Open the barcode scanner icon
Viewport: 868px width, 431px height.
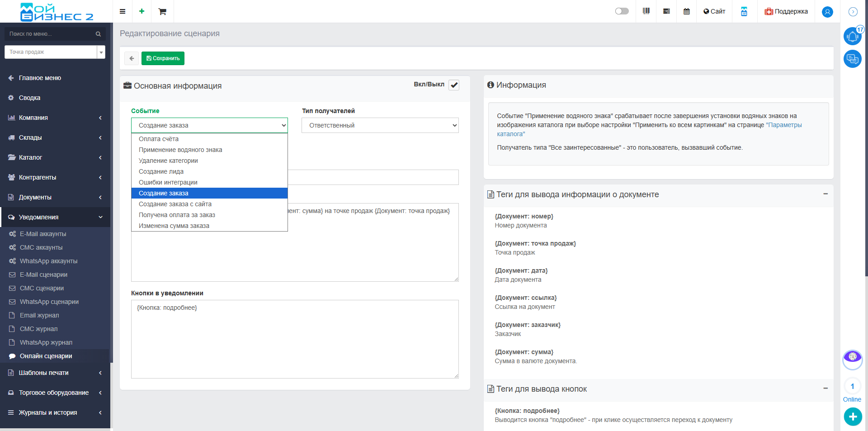(x=646, y=11)
